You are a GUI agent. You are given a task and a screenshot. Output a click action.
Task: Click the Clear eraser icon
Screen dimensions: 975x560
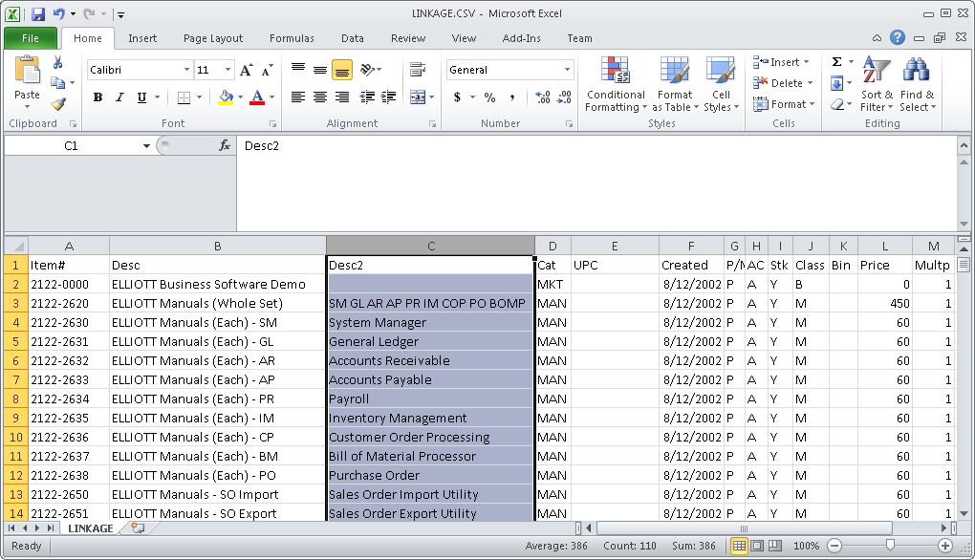pyautogui.click(x=837, y=104)
